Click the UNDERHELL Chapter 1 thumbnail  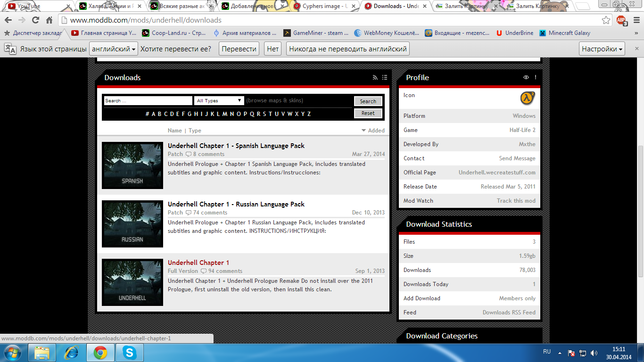pyautogui.click(x=132, y=282)
